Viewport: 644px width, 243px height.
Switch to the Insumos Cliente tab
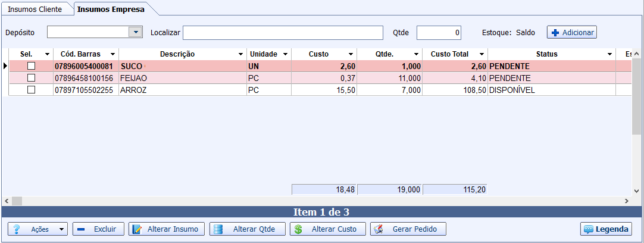tap(35, 10)
